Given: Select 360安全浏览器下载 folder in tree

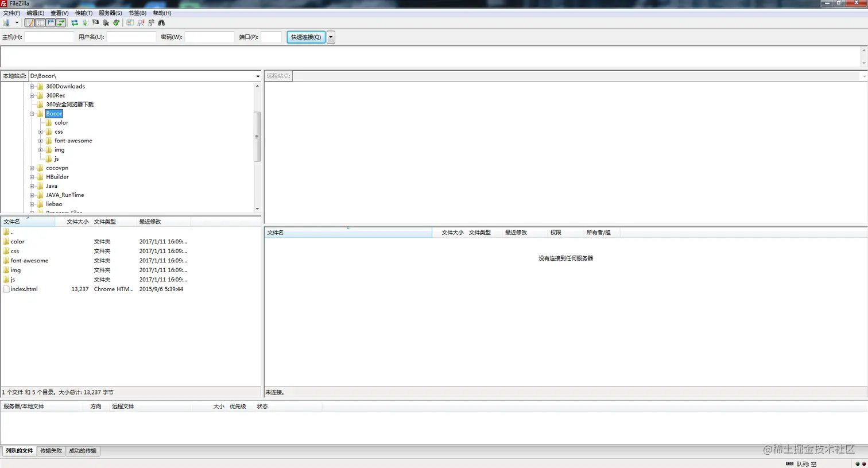Looking at the screenshot, I should pos(69,105).
